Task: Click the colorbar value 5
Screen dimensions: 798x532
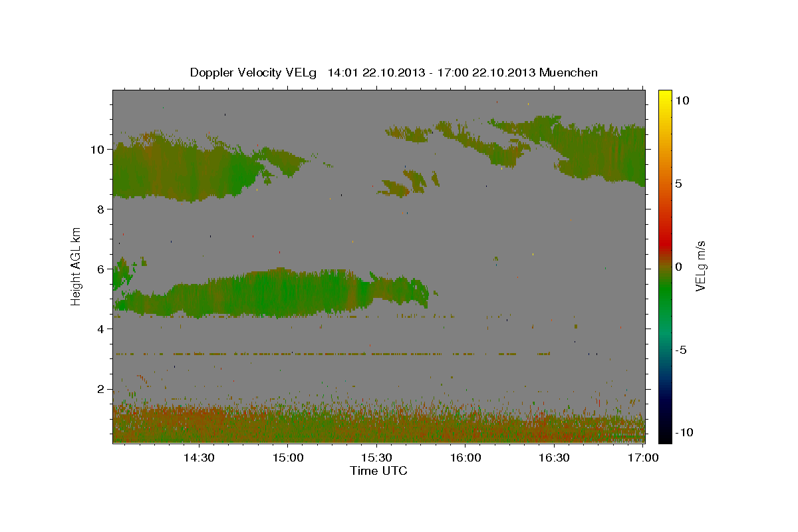Action: pos(679,184)
